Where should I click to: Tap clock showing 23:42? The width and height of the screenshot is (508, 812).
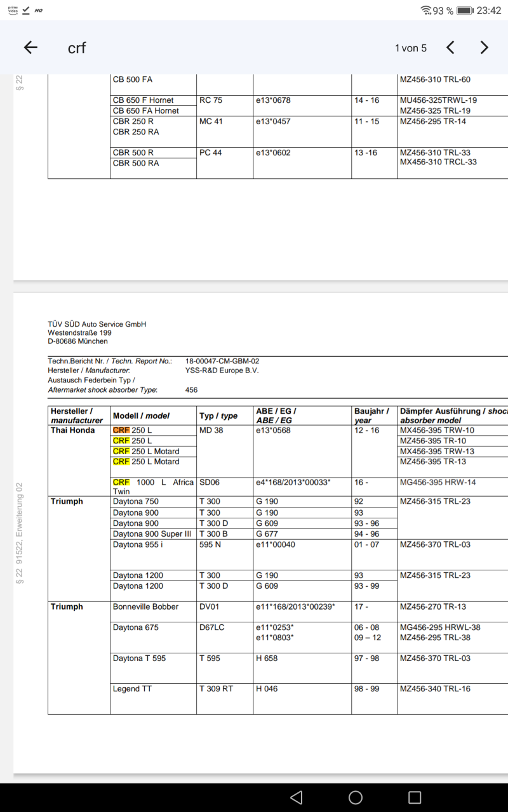click(x=489, y=10)
